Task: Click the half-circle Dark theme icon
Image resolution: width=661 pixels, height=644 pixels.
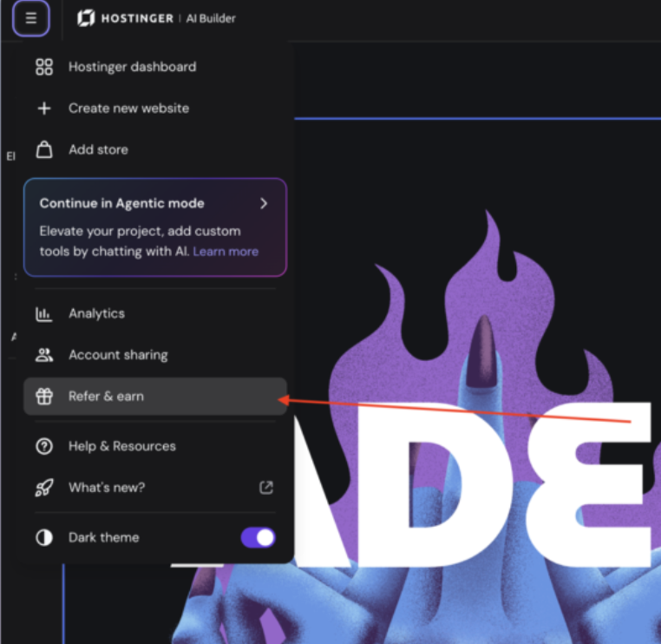Action: pos(44,538)
